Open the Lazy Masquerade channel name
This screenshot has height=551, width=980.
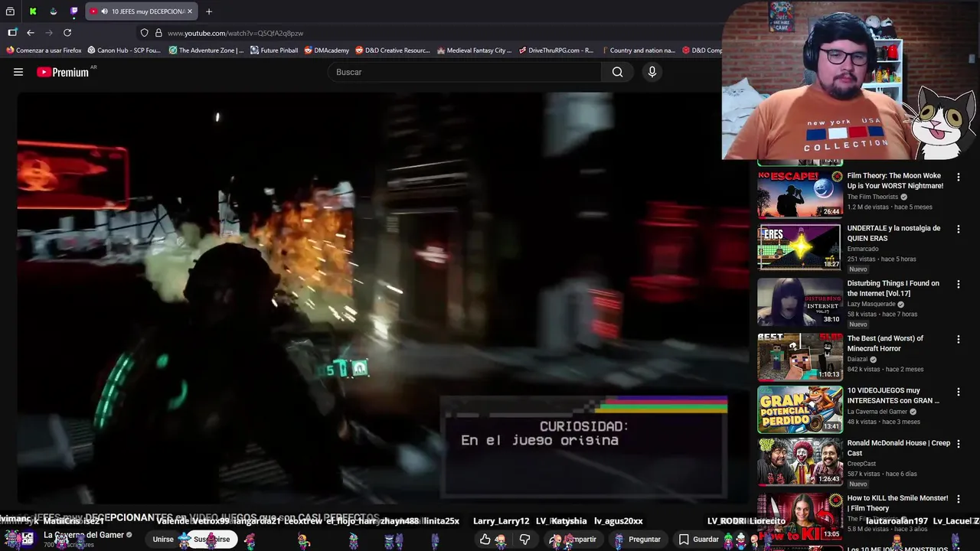(871, 304)
